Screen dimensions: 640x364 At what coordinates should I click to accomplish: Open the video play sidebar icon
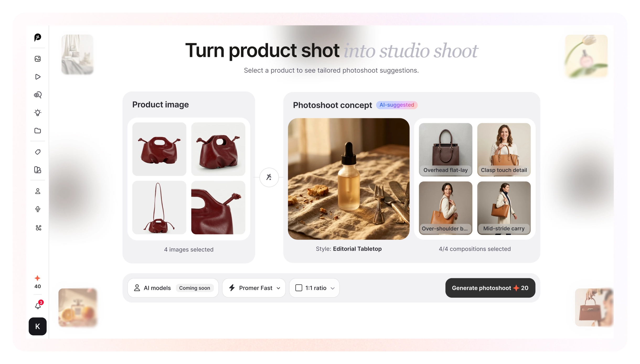[x=38, y=77]
